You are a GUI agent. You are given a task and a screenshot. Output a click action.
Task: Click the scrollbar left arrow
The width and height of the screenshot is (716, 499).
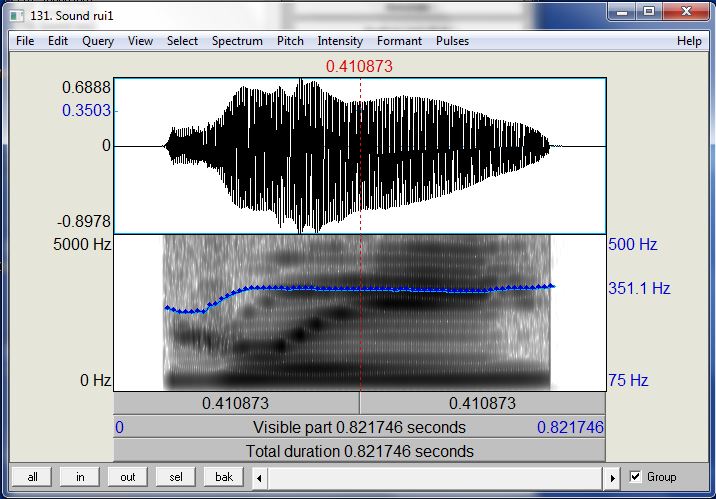click(259, 478)
